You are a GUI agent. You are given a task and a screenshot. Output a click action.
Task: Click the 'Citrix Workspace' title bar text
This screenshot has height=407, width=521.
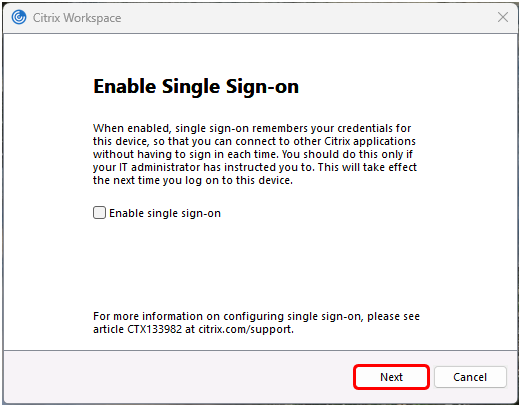(x=77, y=18)
